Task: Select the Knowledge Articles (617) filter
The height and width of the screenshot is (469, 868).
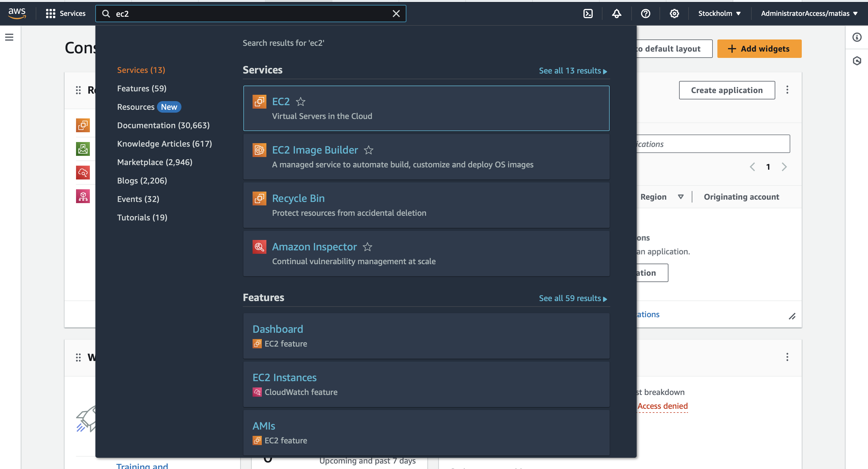Action: pos(164,144)
